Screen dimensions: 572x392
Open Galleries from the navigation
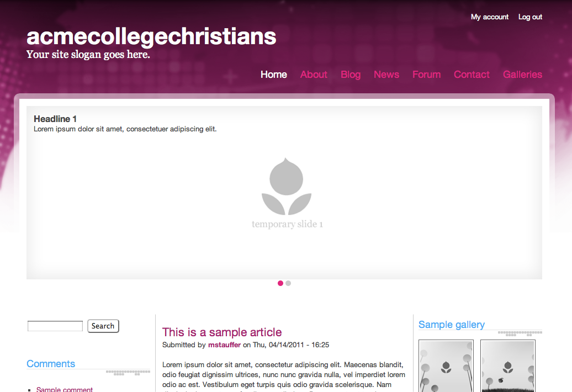tap(522, 75)
